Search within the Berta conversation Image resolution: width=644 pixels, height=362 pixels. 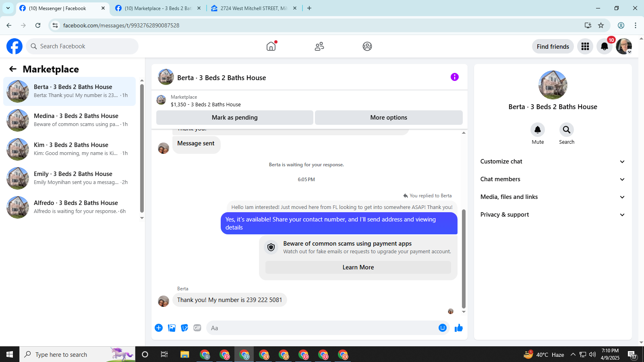(x=567, y=130)
